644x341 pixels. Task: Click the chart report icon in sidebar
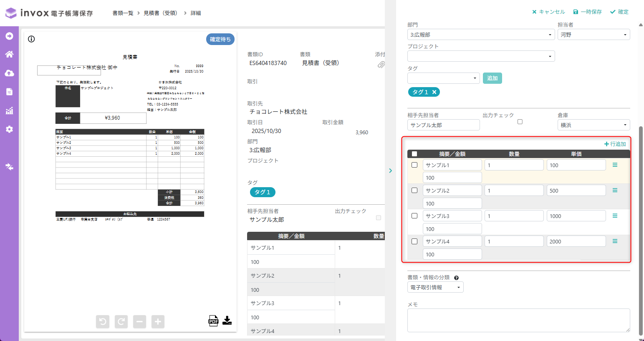pos(9,110)
